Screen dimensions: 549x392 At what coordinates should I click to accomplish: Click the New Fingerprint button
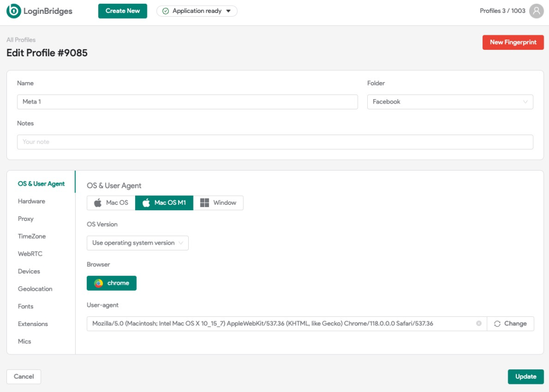pyautogui.click(x=513, y=42)
